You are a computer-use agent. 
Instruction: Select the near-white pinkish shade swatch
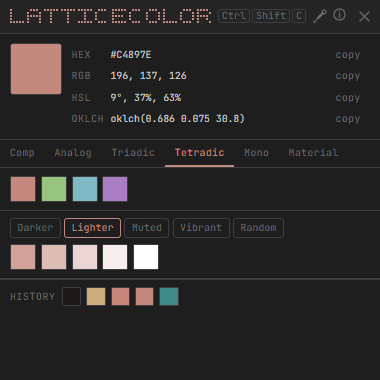point(115,257)
